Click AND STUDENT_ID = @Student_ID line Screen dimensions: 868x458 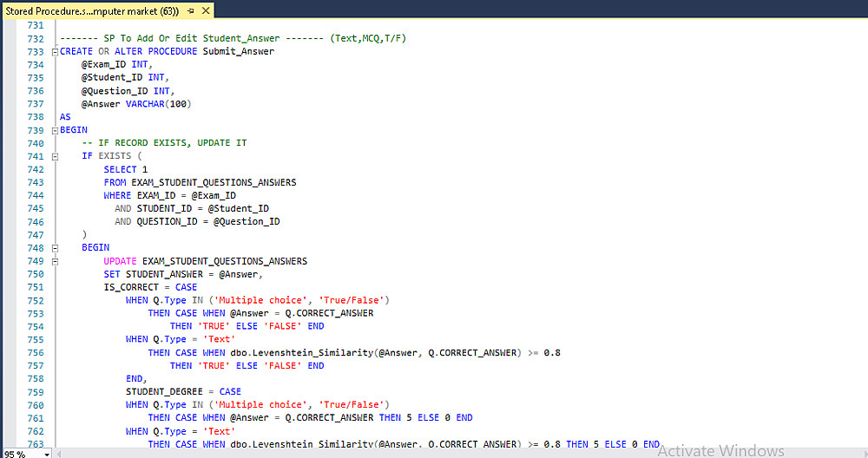[x=192, y=208]
